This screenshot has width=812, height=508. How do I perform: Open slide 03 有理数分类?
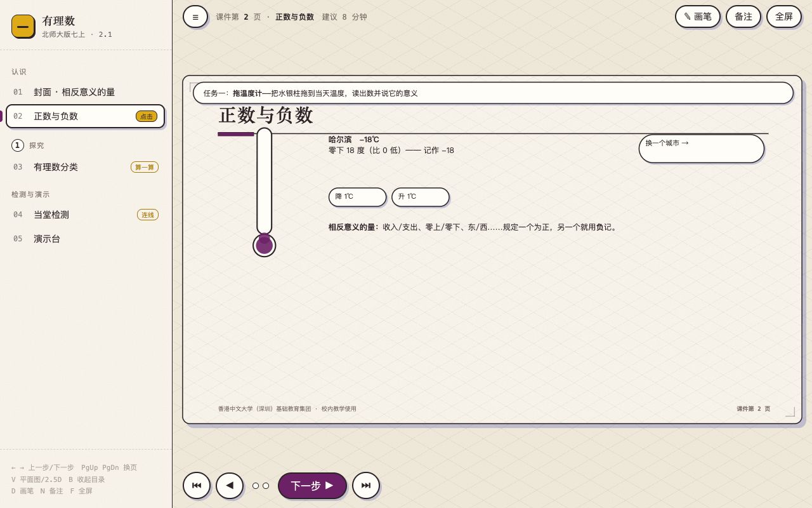(85, 167)
